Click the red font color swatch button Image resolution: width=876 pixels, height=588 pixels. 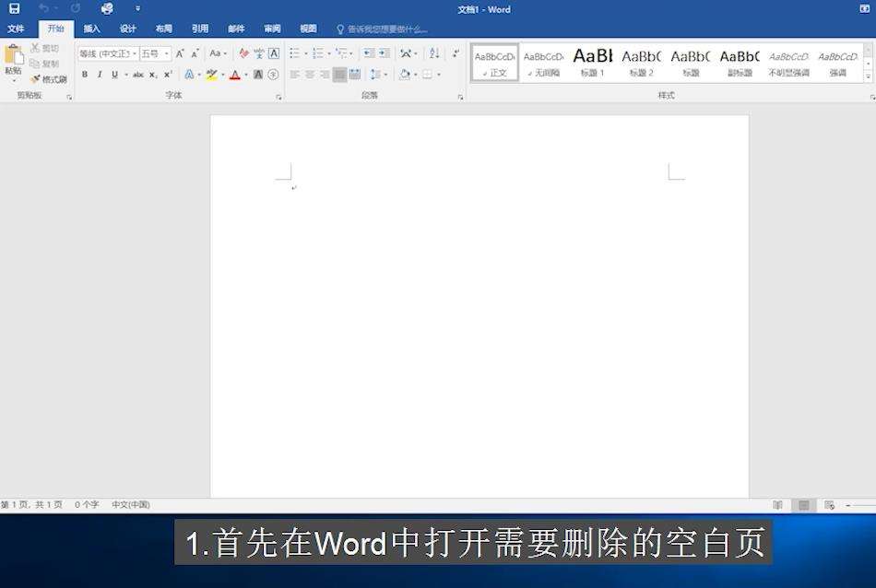click(x=234, y=75)
